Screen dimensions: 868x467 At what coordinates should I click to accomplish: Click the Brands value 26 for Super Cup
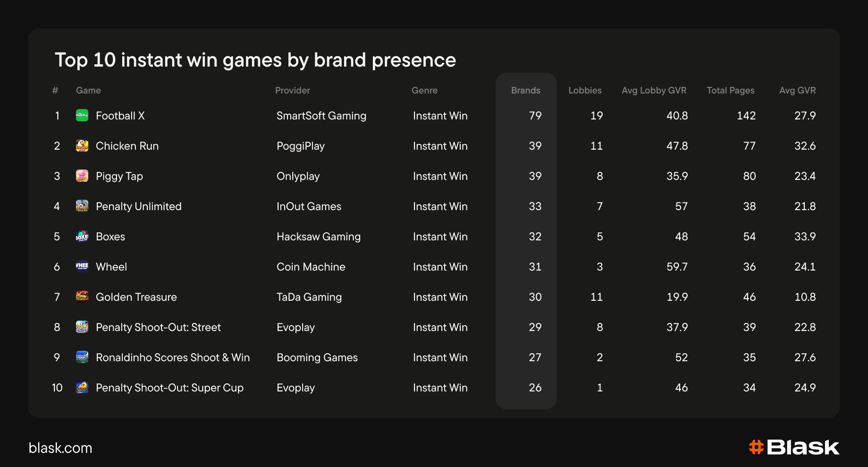coord(535,388)
